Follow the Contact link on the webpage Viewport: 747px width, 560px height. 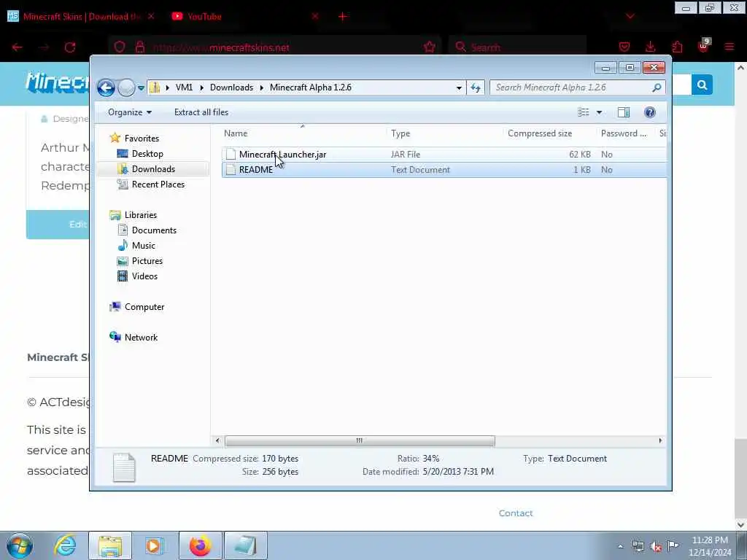[x=516, y=513]
